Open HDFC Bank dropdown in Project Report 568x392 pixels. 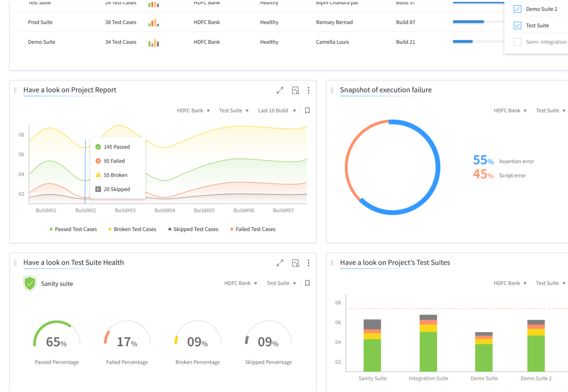tap(193, 111)
